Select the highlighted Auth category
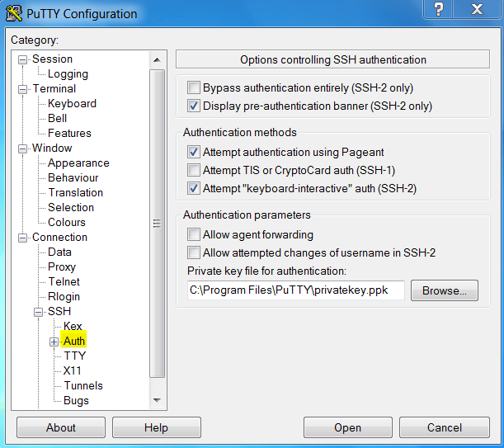Screen dimensions: 504x448 pyautogui.click(x=74, y=341)
